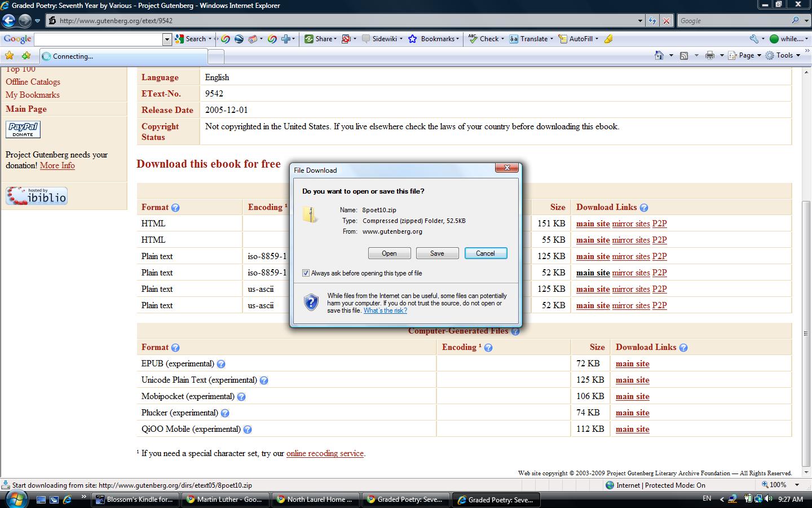This screenshot has height=508, width=812.
Task: Click the Google toolbar wrench settings icon
Action: click(x=754, y=39)
